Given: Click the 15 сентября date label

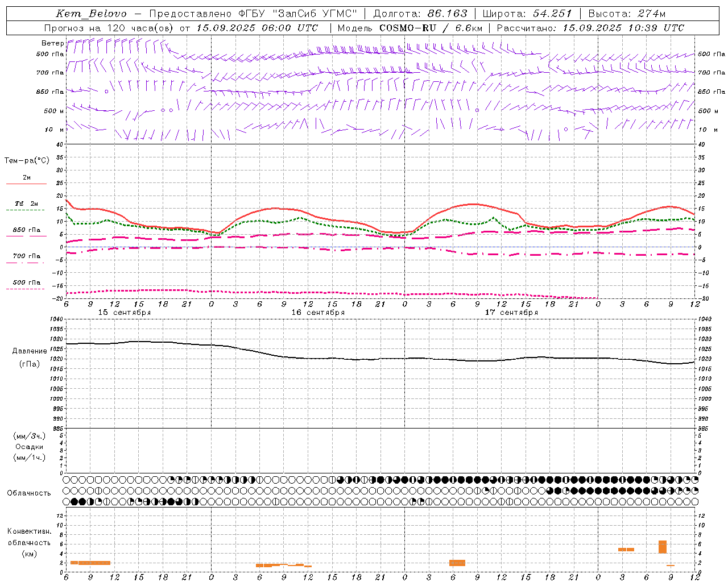Looking at the screenshot, I should coord(125,313).
